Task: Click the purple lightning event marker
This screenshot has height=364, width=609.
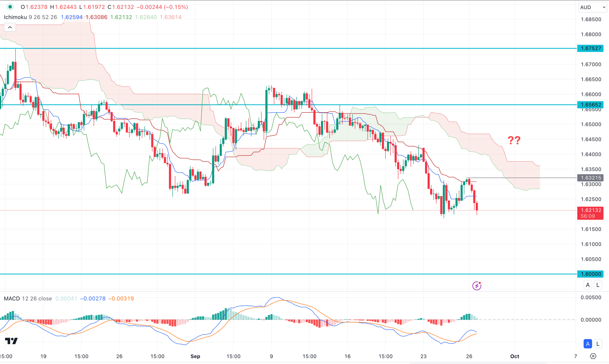Action: pyautogui.click(x=477, y=286)
